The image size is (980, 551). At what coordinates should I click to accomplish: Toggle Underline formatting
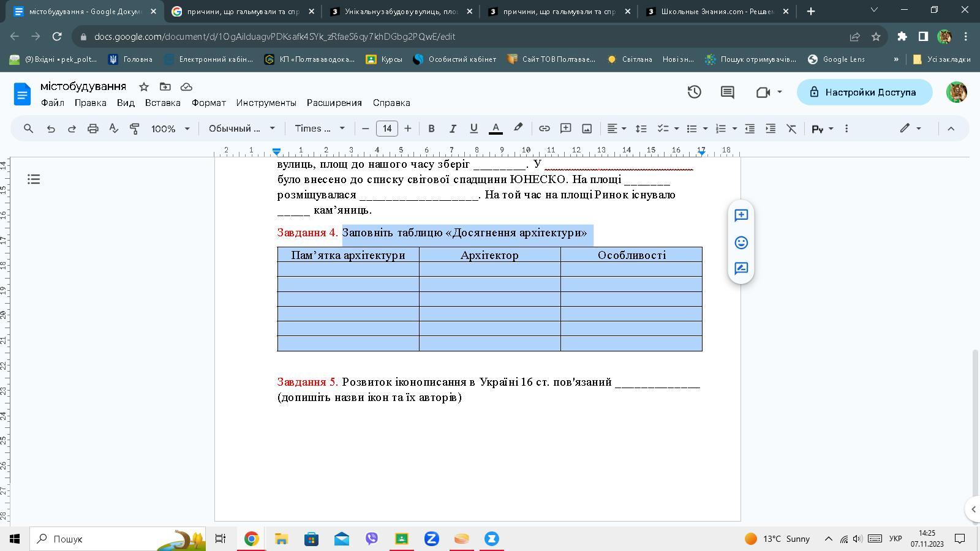[473, 129]
